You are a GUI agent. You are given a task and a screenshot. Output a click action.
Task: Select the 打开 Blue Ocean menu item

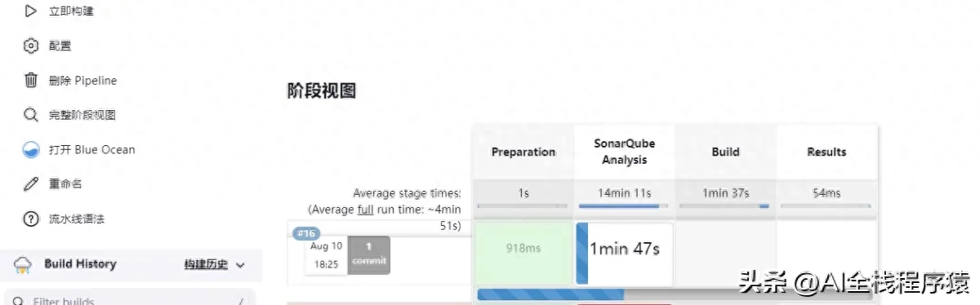pos(91,150)
